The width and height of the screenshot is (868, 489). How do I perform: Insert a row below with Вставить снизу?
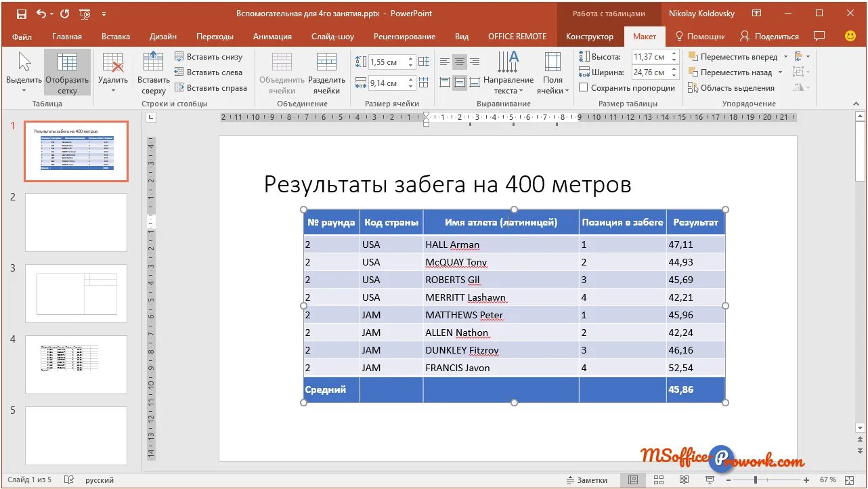[209, 57]
